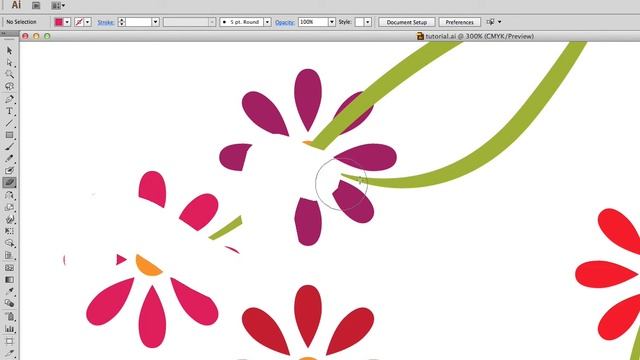The width and height of the screenshot is (640, 360).
Task: Click the Select Similar Objects icon
Action: click(x=491, y=22)
